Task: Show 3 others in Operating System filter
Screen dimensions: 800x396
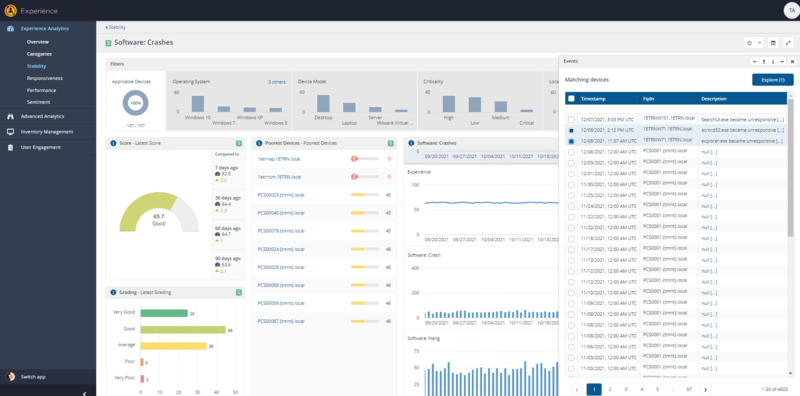Action: [x=277, y=82]
